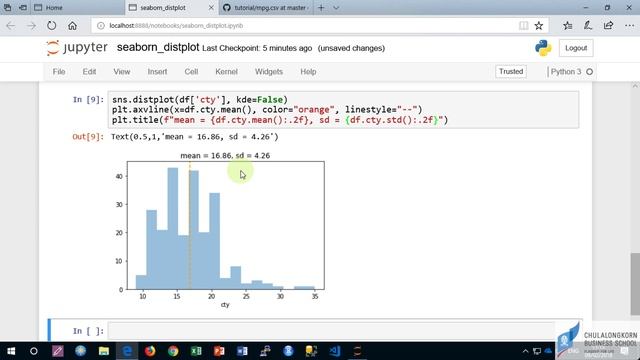Open the Insert menu
The height and width of the screenshot is (360, 640).
(157, 71)
